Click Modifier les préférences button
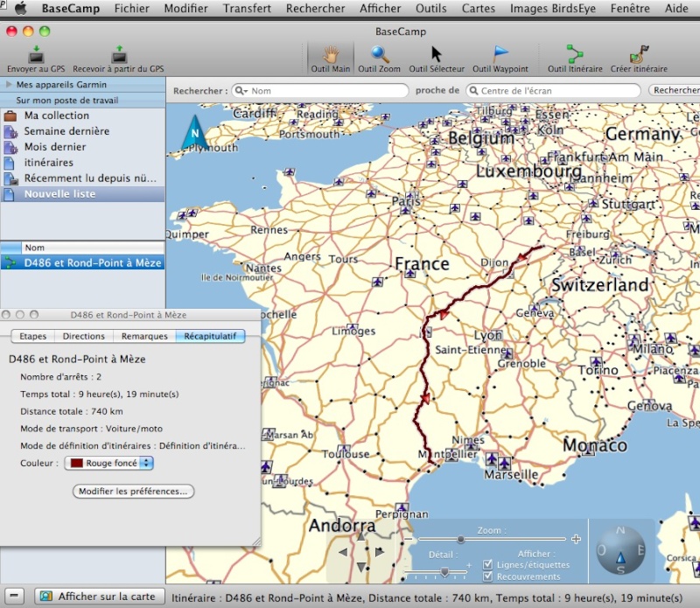 tap(133, 491)
